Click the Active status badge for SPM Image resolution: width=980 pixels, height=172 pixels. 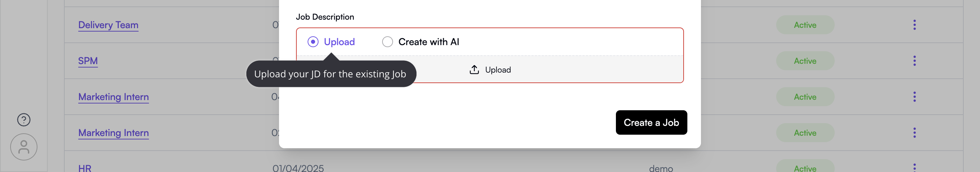point(805,61)
